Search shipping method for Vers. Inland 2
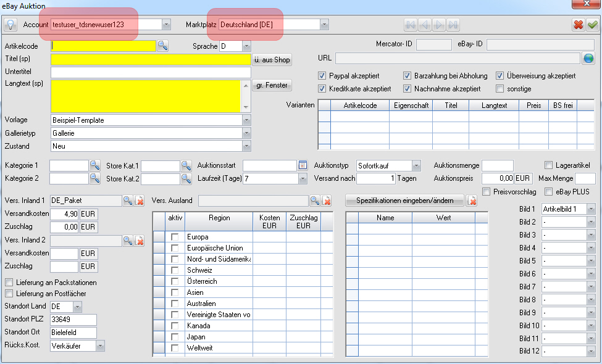The width and height of the screenshot is (602, 364). pos(128,241)
